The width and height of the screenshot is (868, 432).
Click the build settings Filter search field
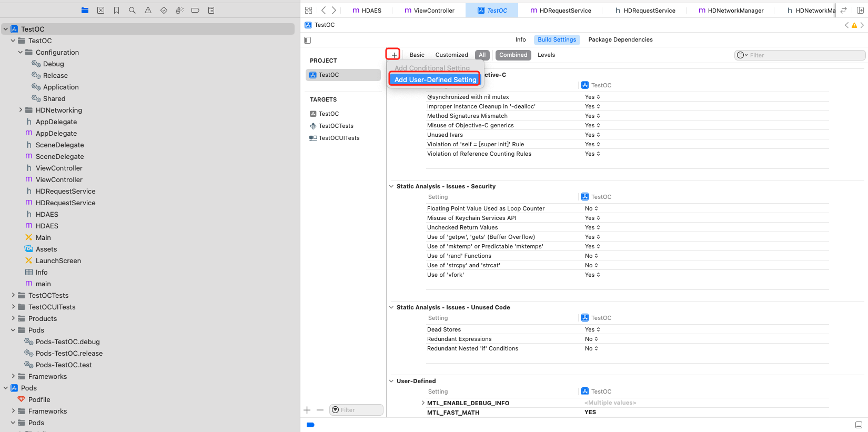pos(800,55)
